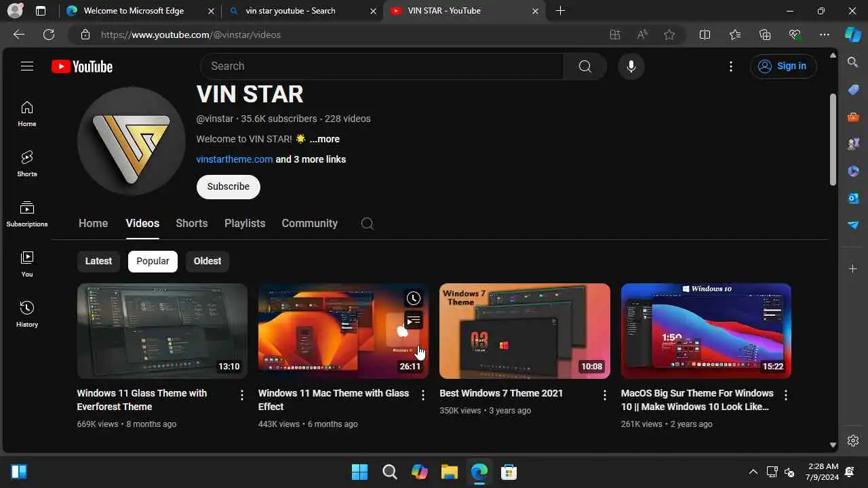Open the You section in sidebar
Screen dimensions: 868x488
(27, 265)
